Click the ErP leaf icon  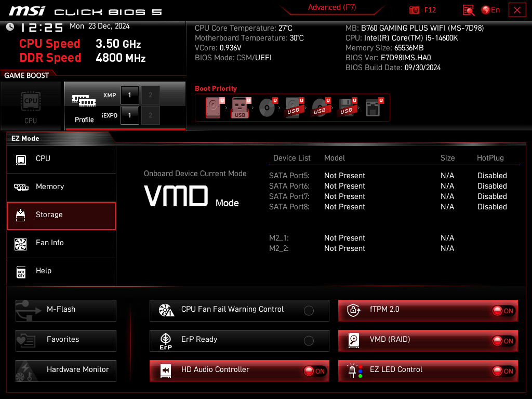(166, 341)
